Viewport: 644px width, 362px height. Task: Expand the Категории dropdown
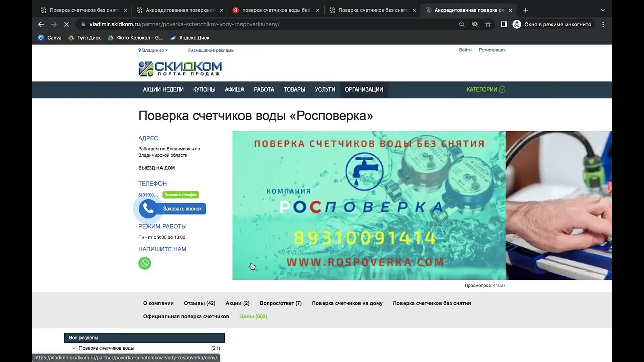pos(486,89)
